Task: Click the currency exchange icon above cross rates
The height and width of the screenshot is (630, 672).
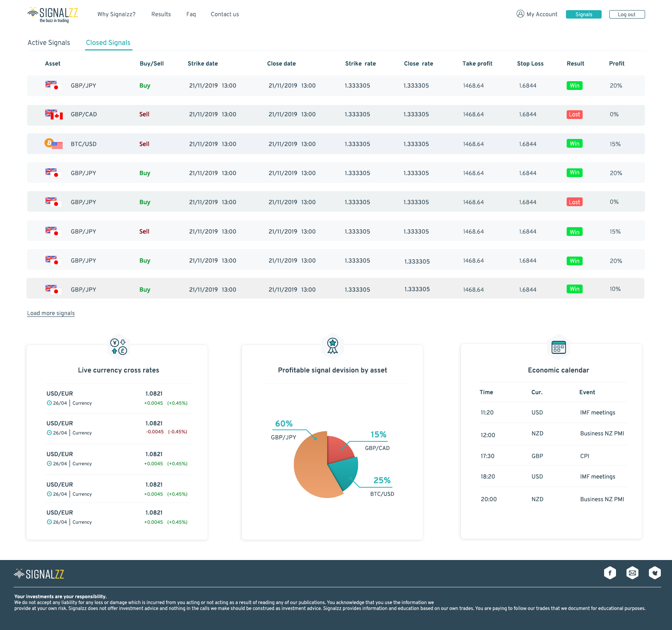Action: (x=118, y=346)
